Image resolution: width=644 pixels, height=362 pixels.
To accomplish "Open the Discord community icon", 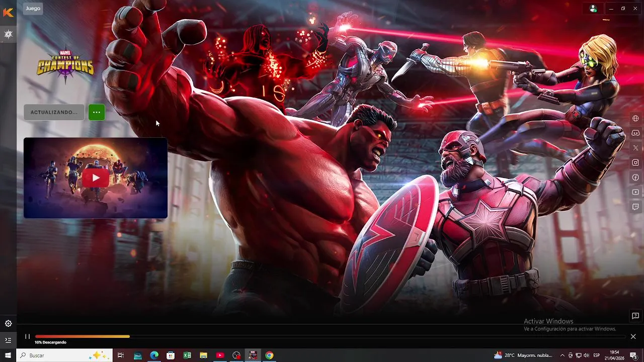I will click(635, 133).
